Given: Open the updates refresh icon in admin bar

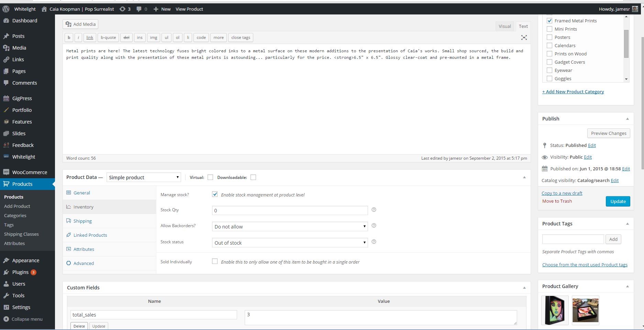Looking at the screenshot, I should coord(122,9).
